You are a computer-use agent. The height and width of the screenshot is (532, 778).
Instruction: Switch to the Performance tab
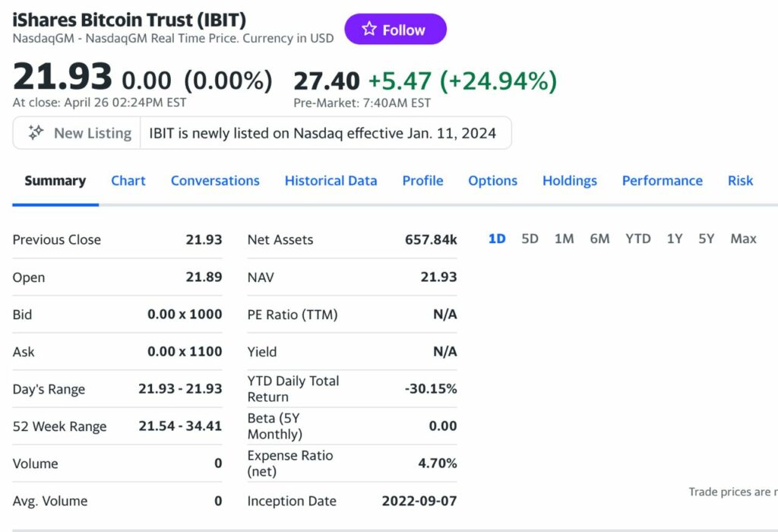pos(662,181)
